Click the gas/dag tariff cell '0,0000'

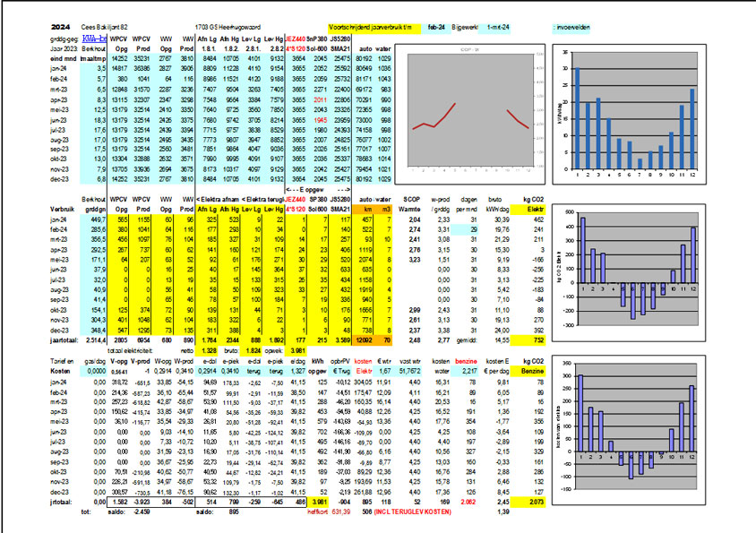pos(94,371)
